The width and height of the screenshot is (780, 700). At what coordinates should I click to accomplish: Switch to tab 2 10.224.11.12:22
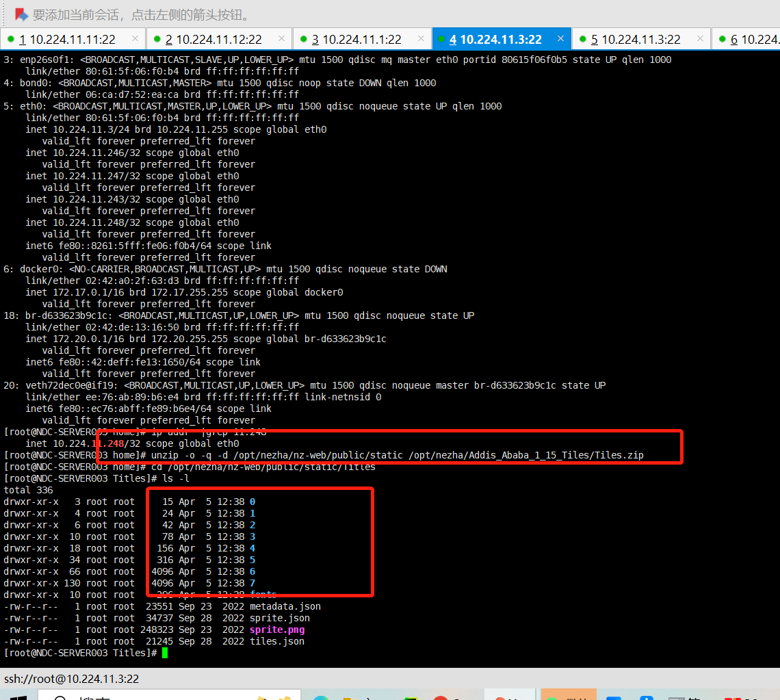point(213,40)
